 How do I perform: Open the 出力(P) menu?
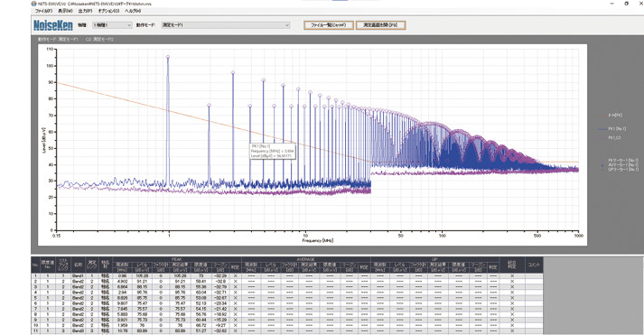[x=86, y=11]
